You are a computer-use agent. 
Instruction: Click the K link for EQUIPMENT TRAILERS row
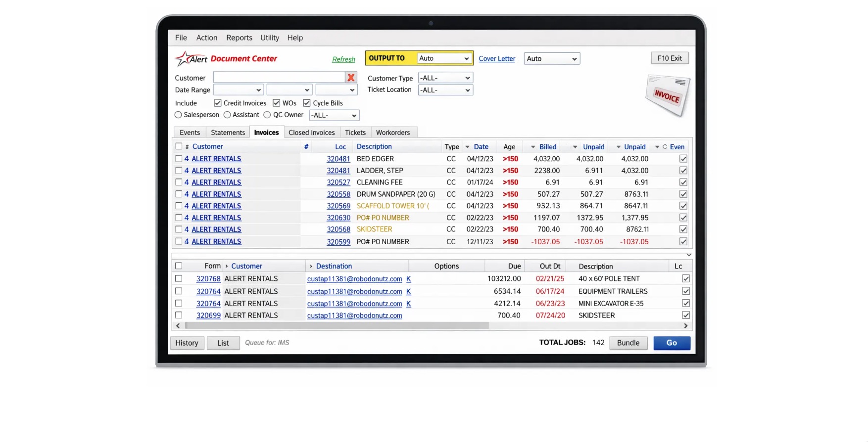tap(409, 292)
